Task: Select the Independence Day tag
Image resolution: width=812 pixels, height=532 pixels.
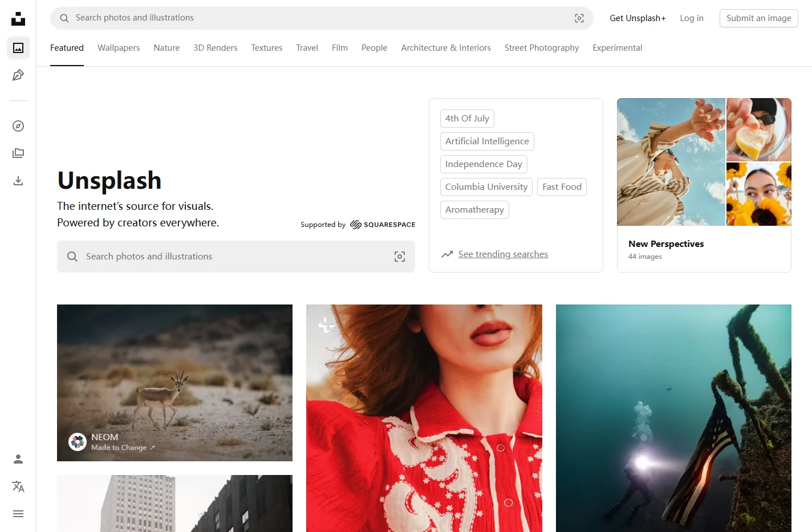Action: 484,164
